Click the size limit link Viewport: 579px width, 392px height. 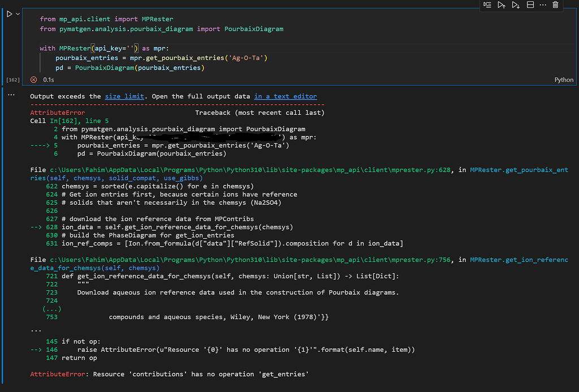(x=124, y=96)
